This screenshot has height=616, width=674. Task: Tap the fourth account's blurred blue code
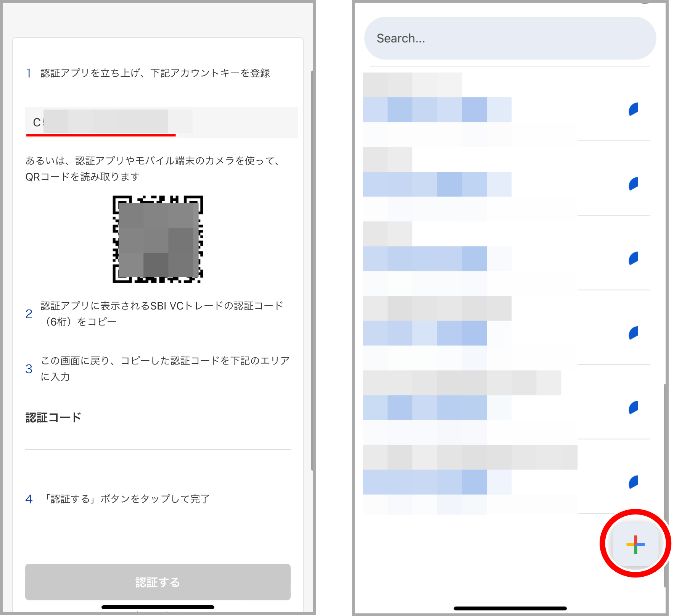[x=424, y=333]
